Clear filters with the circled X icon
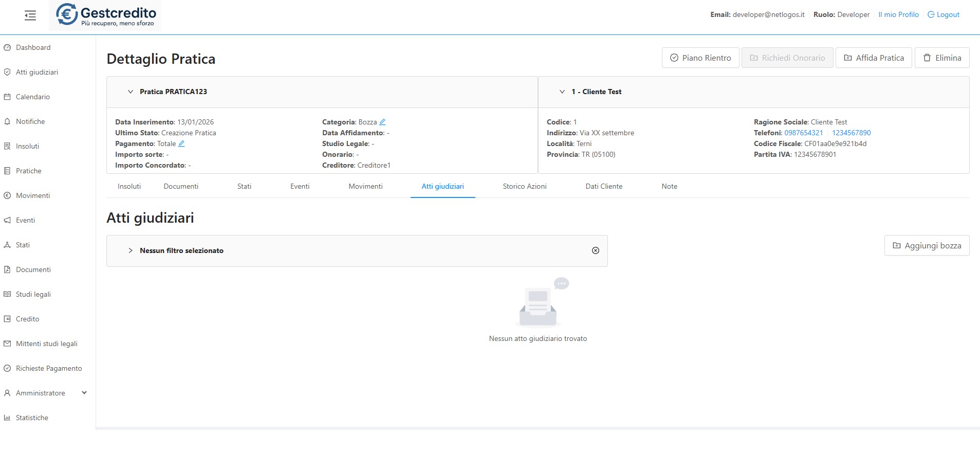The width and height of the screenshot is (980, 451). (x=596, y=250)
